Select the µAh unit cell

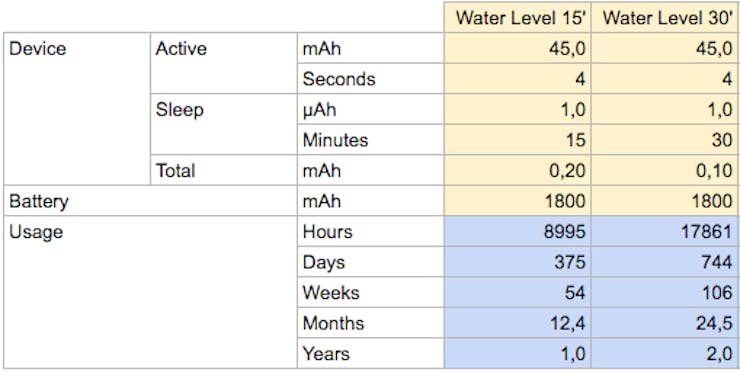[x=370, y=109]
